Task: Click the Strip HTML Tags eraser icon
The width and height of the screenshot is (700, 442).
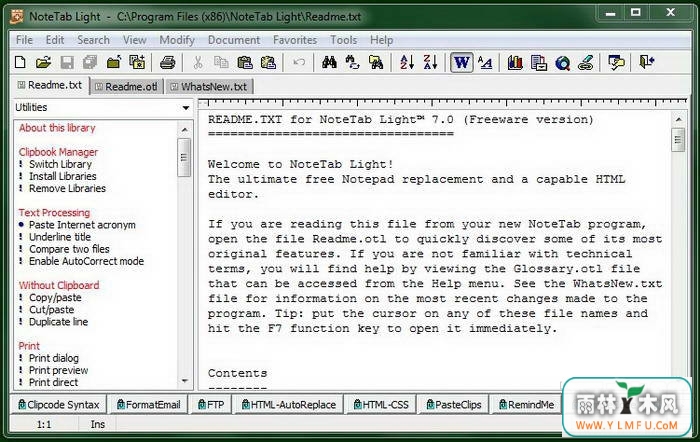Action: (586, 62)
